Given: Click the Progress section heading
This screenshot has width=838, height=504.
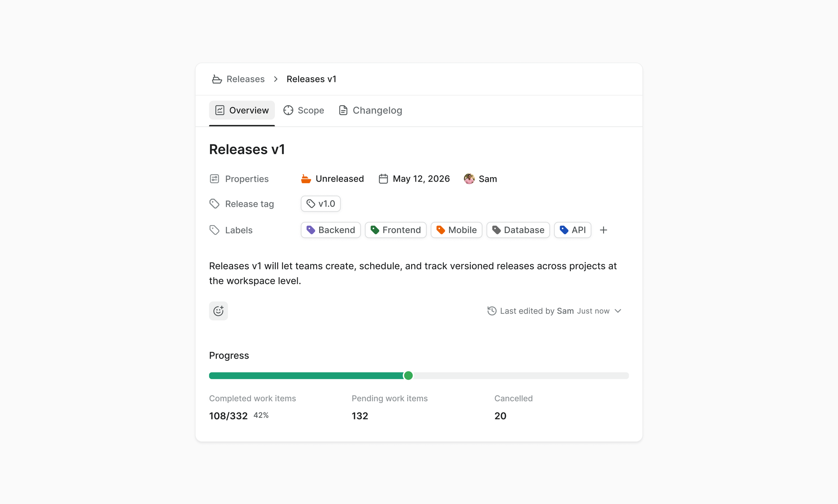Looking at the screenshot, I should (x=229, y=356).
